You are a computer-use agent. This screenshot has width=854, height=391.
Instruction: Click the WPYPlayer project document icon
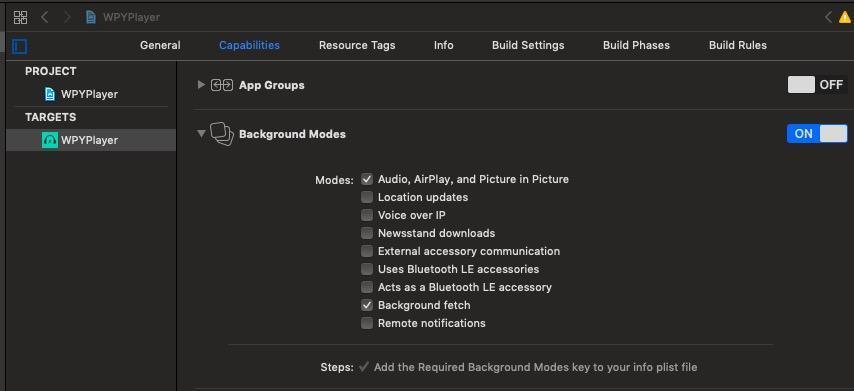(x=50, y=94)
